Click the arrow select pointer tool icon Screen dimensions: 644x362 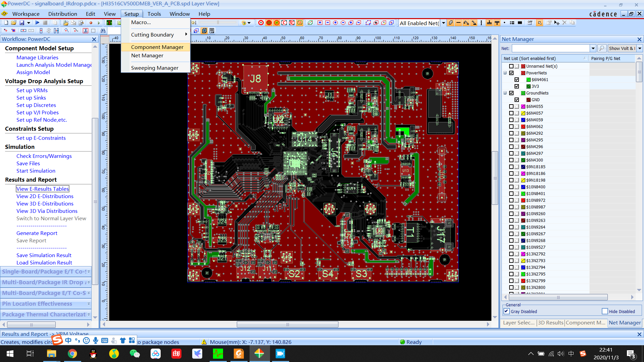[x=540, y=23]
